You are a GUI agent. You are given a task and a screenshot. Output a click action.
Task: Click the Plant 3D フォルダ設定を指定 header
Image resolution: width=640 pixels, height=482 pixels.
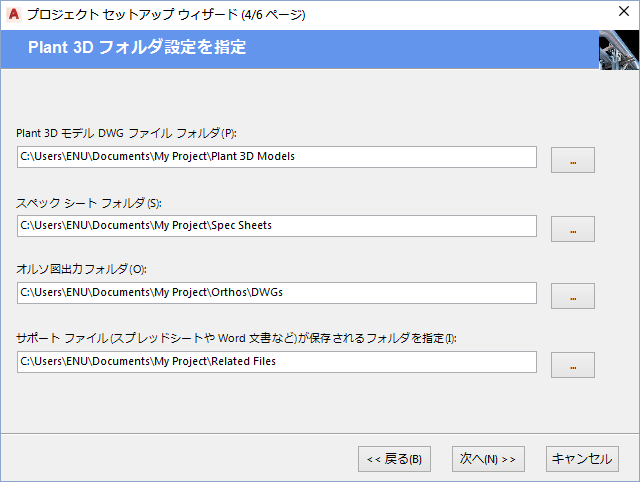point(137,48)
